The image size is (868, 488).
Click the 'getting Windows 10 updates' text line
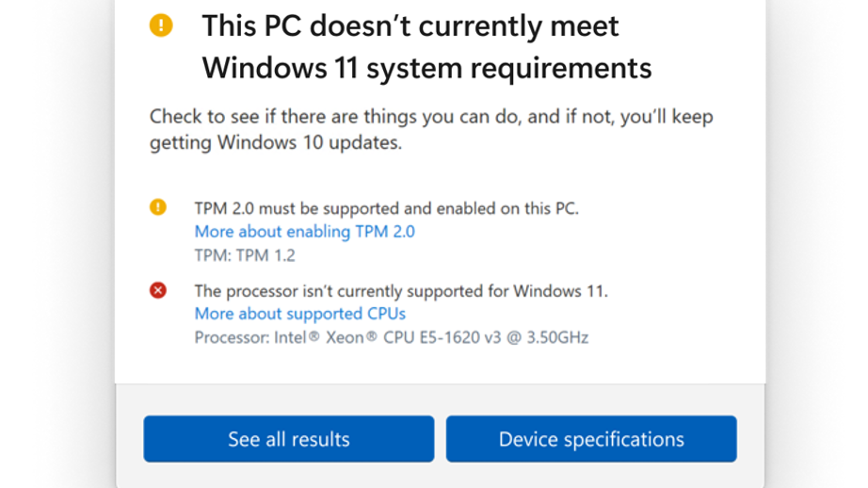click(276, 143)
